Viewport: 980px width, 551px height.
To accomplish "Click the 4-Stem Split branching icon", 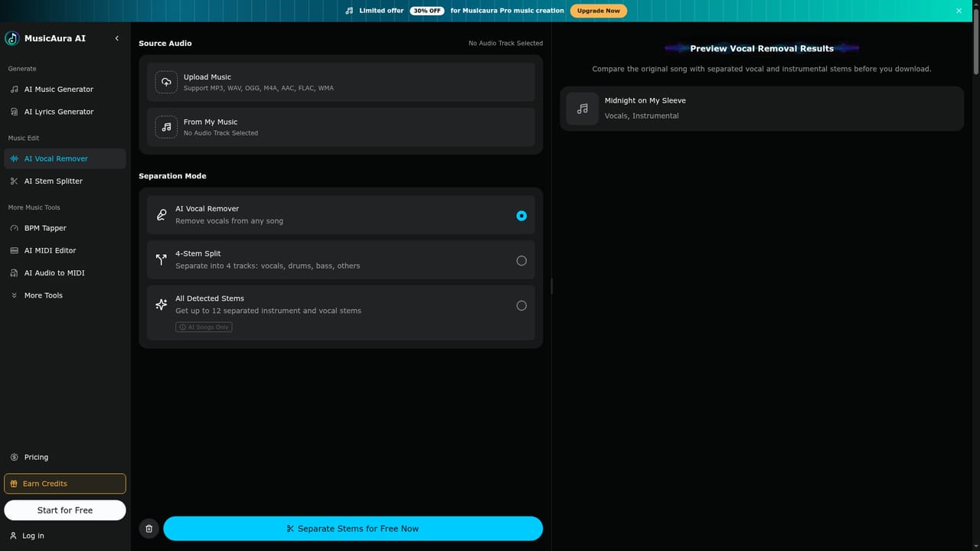I will point(161,259).
